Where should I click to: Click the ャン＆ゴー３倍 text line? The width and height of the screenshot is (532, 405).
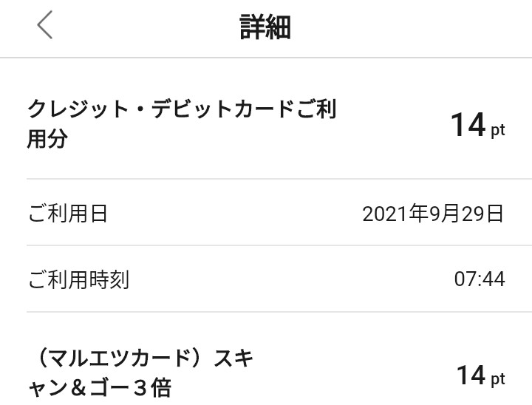tap(99, 389)
